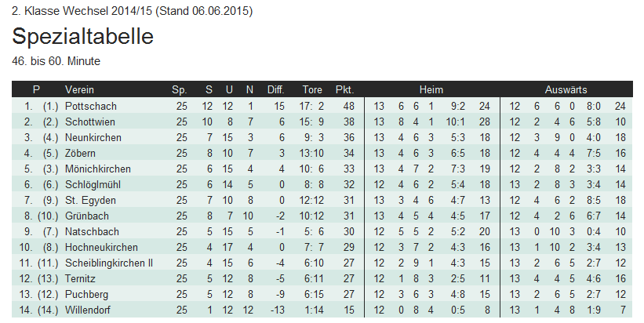This screenshot has width=644, height=323.
Task: Open the Mönichkirchen club link
Action: [98, 169]
